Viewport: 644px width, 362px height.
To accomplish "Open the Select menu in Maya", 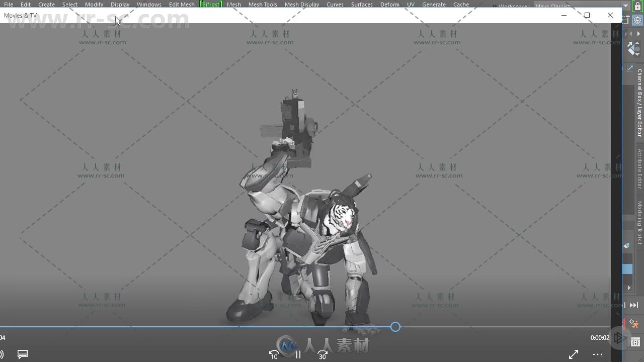I will (70, 4).
